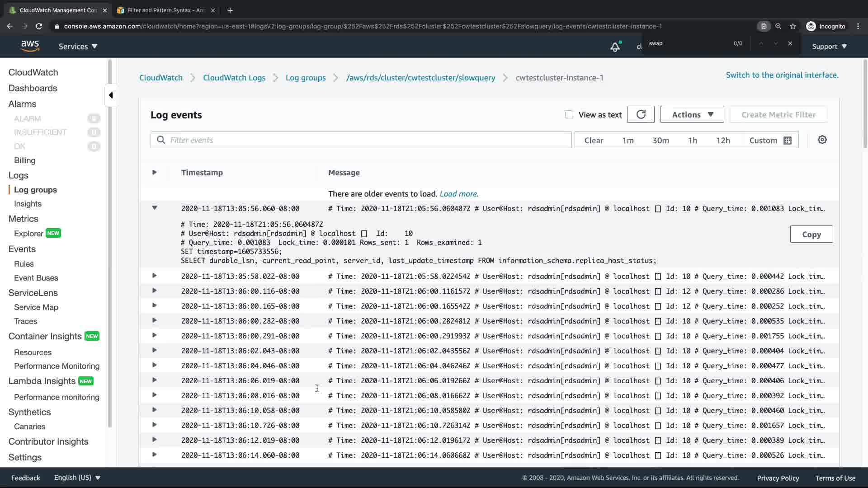The width and height of the screenshot is (868, 488).
Task: Enable the View as text checkbox
Action: [569, 115]
